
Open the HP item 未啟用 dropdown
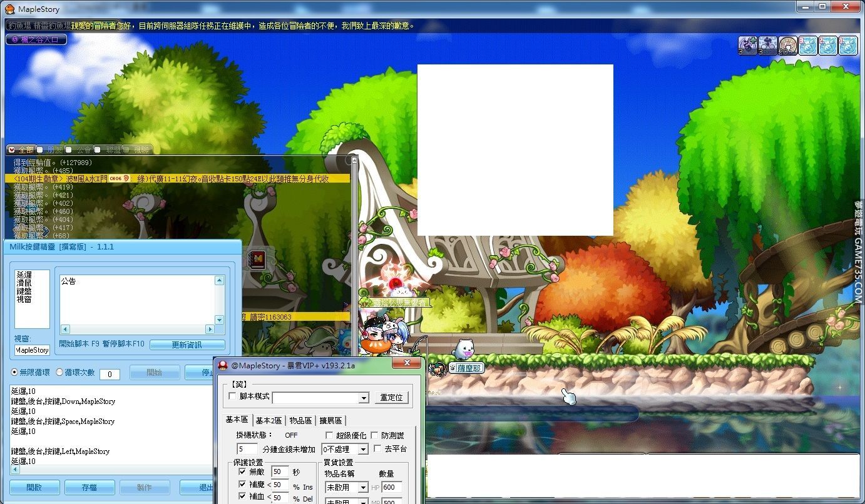[362, 488]
